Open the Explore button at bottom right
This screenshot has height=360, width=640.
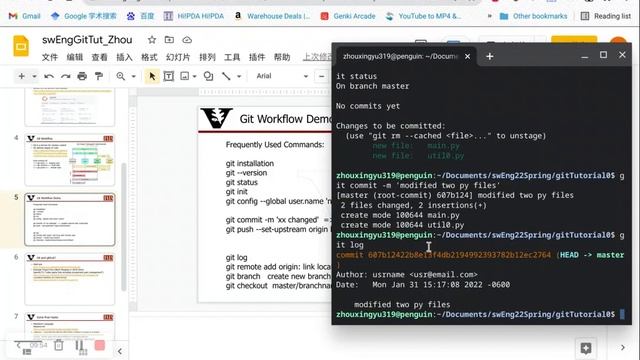click(586, 348)
